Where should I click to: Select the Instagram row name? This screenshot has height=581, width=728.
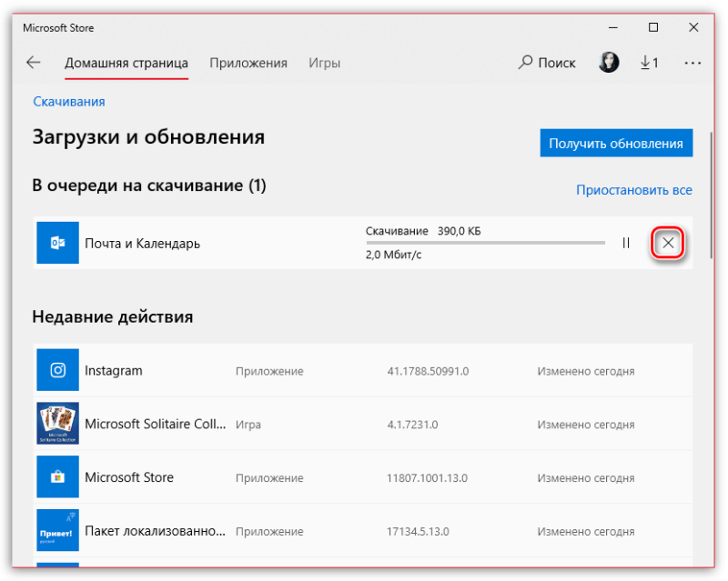(x=113, y=371)
